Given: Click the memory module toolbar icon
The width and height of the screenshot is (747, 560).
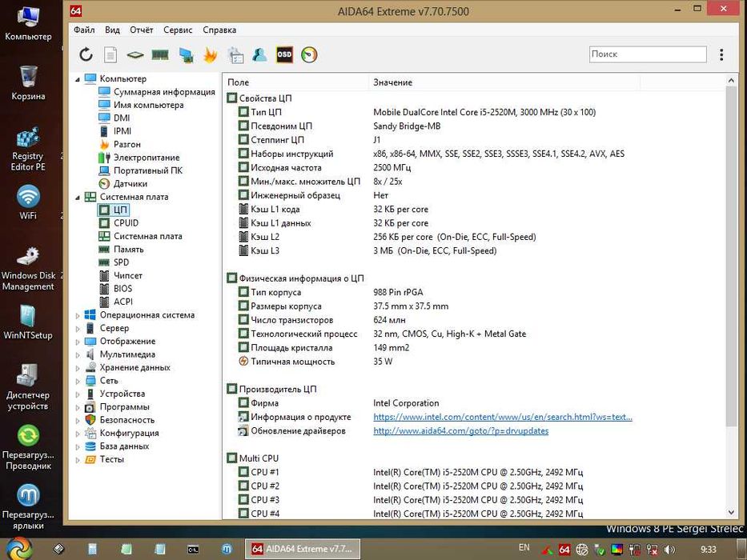Looking at the screenshot, I should coord(160,54).
